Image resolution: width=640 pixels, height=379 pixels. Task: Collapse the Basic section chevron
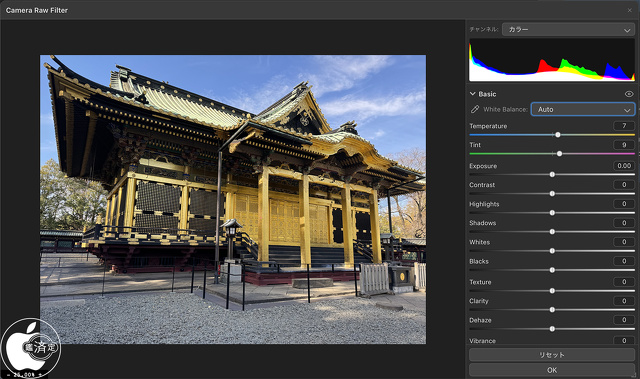473,94
